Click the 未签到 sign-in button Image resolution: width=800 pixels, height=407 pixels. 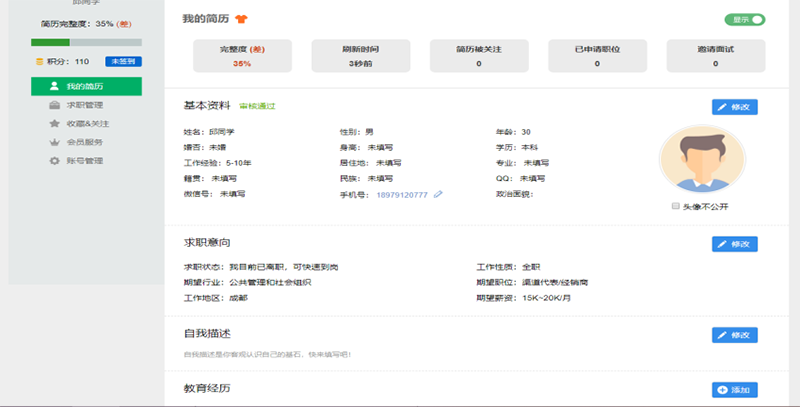(x=123, y=61)
